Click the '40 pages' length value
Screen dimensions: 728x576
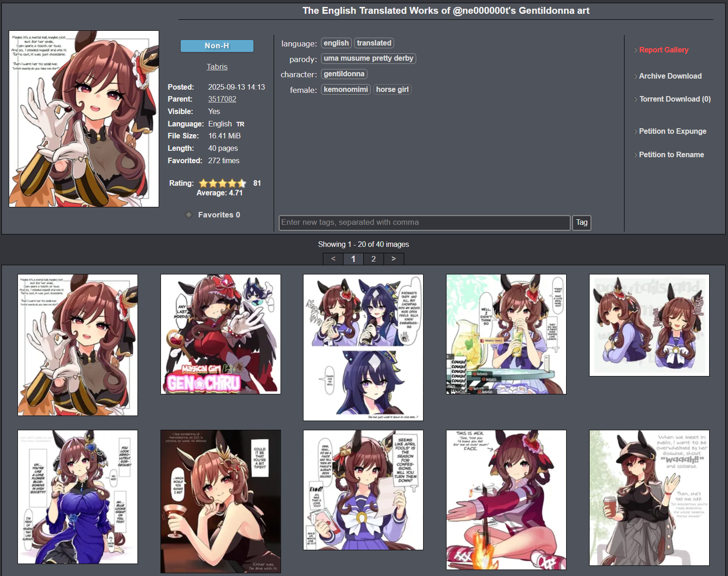click(223, 148)
